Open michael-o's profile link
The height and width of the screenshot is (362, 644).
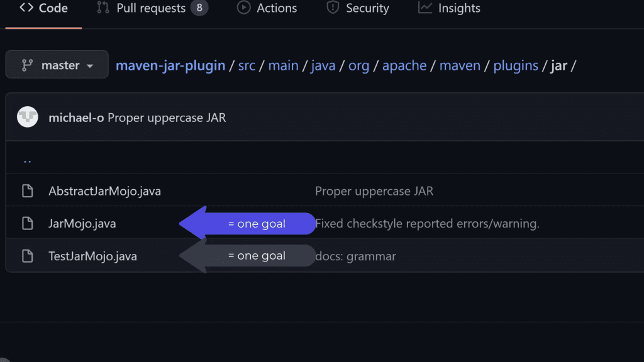pos(76,118)
